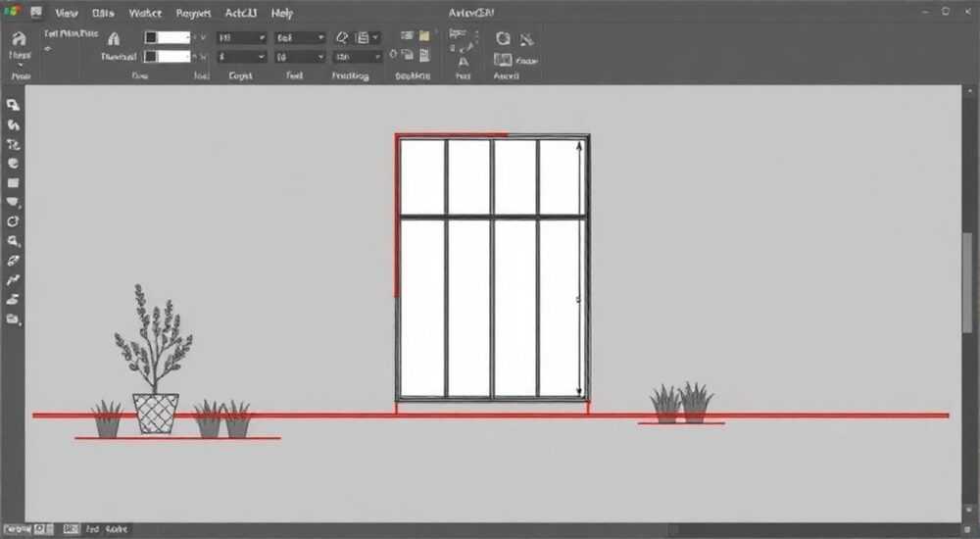The height and width of the screenshot is (539, 980).
Task: Click the boxed status bar button
Action: pos(71,529)
